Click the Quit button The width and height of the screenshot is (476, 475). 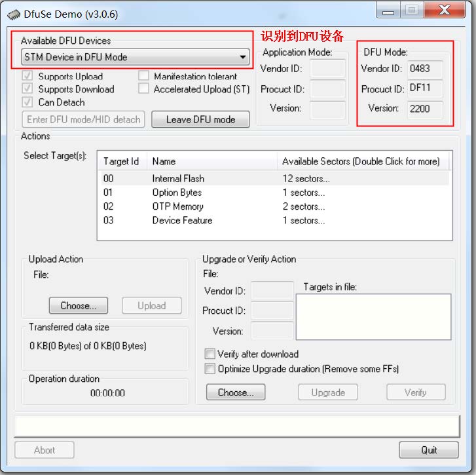[x=429, y=450]
